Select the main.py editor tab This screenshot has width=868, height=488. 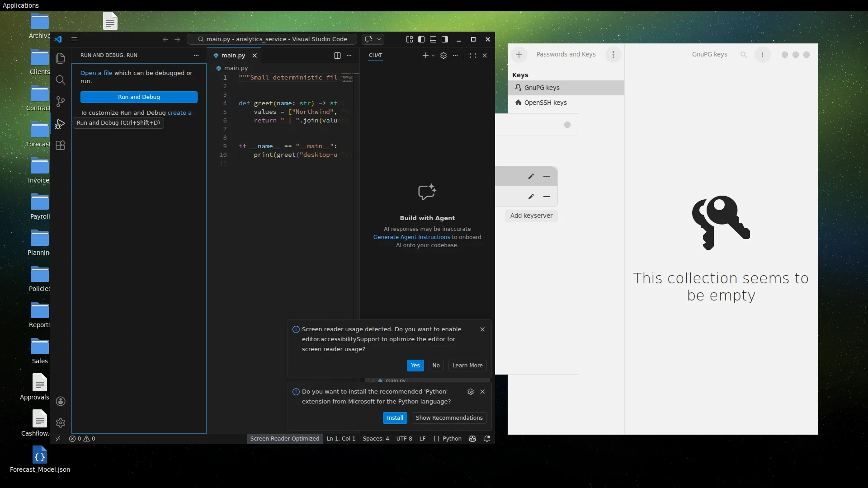click(x=233, y=56)
